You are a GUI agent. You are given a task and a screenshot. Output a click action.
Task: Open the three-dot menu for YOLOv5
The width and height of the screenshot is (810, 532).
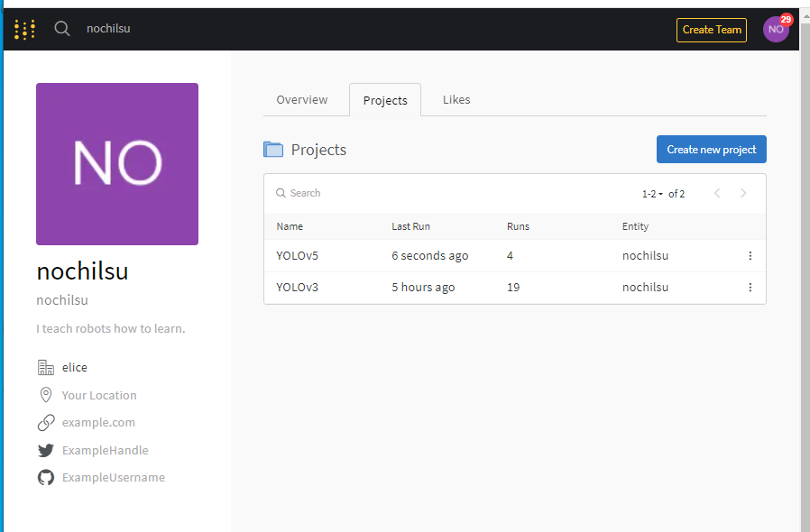point(750,256)
